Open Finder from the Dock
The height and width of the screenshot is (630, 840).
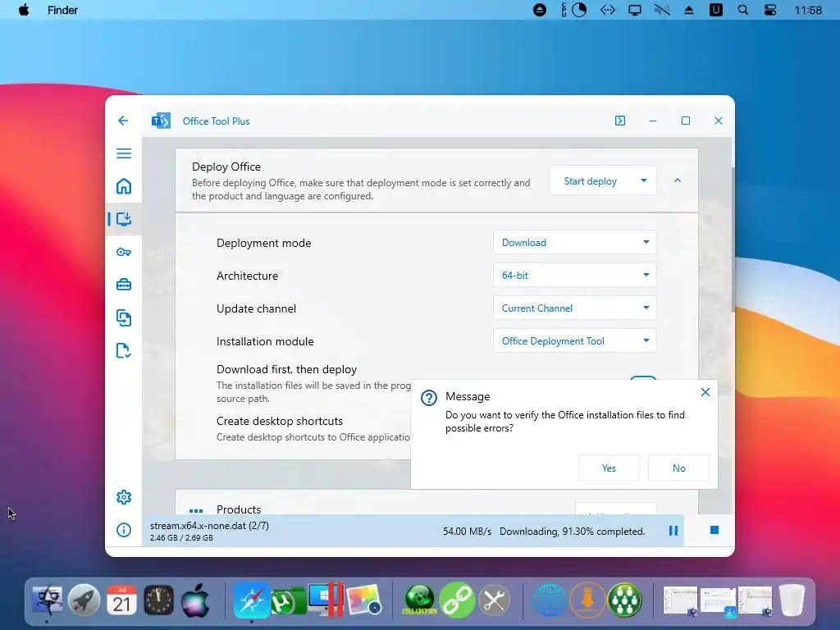pos(47,600)
